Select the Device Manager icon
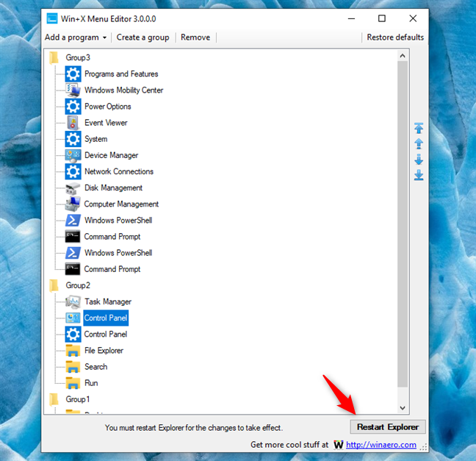Screen dimensions: 476x461 [73, 155]
